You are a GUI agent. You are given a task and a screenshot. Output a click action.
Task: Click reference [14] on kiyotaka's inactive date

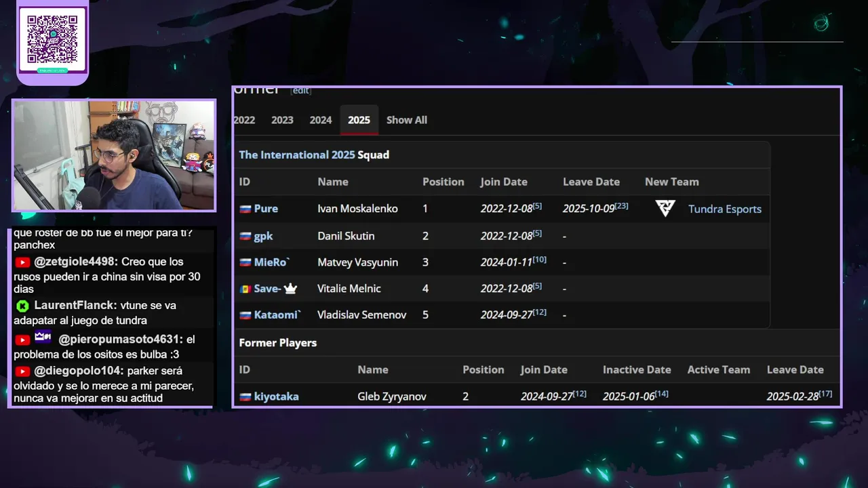pyautogui.click(x=662, y=393)
